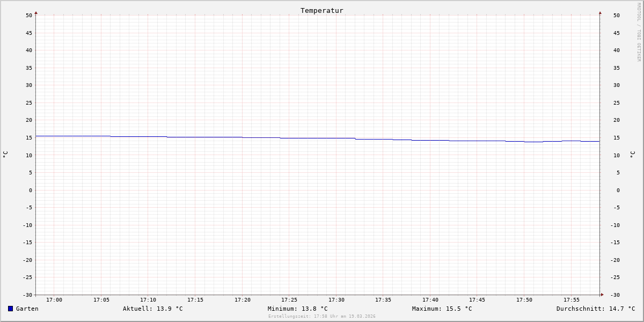Click the 17:35 time axis label
This screenshot has width=644, height=322.
(383, 300)
